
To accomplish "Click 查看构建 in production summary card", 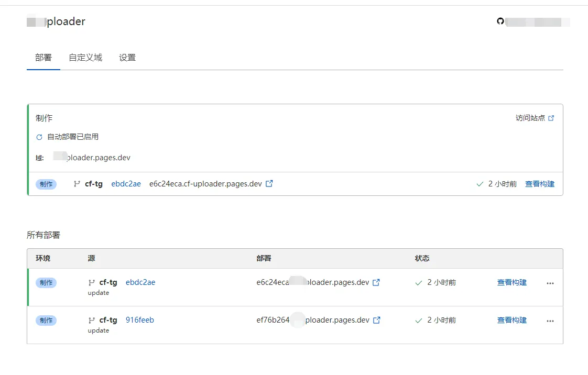I will pos(540,184).
